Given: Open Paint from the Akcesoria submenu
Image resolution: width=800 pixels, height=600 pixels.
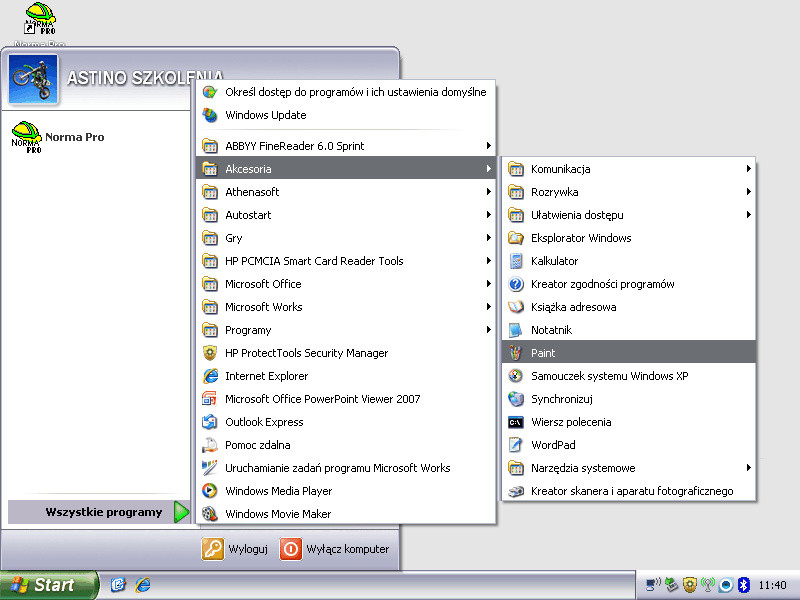Looking at the screenshot, I should tap(629, 353).
